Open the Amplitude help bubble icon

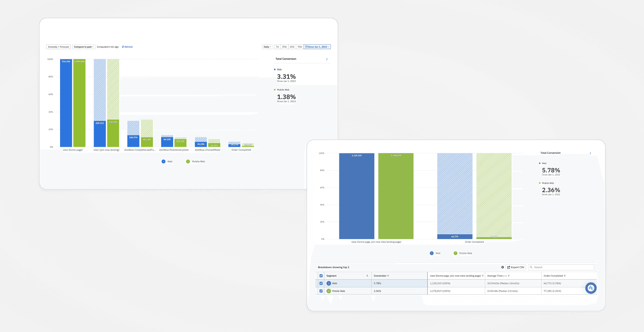tap(591, 288)
